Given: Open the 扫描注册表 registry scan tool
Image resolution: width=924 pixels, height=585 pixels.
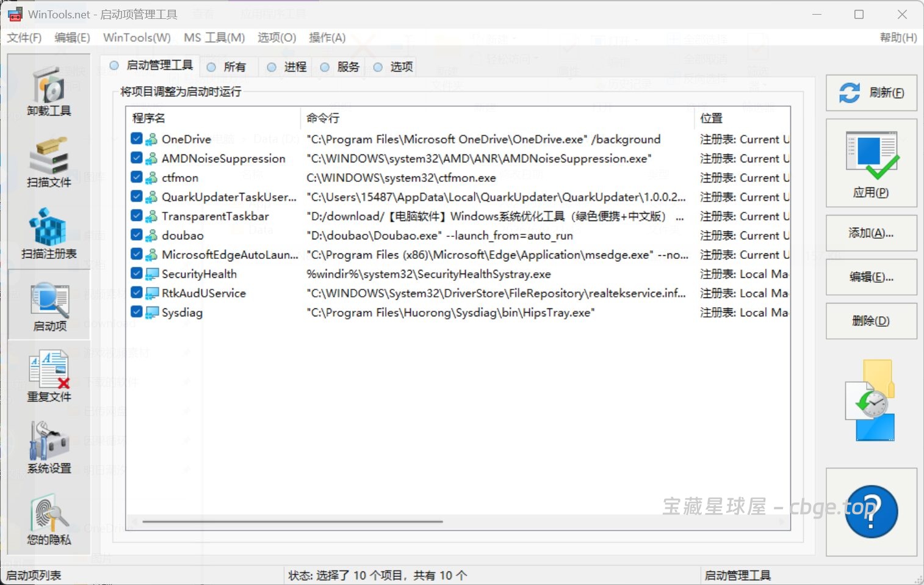Looking at the screenshot, I should (49, 234).
